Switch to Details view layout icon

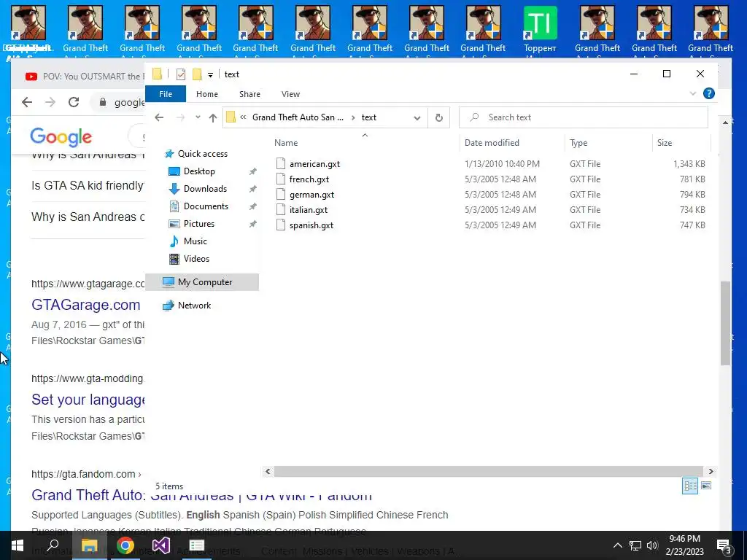690,486
